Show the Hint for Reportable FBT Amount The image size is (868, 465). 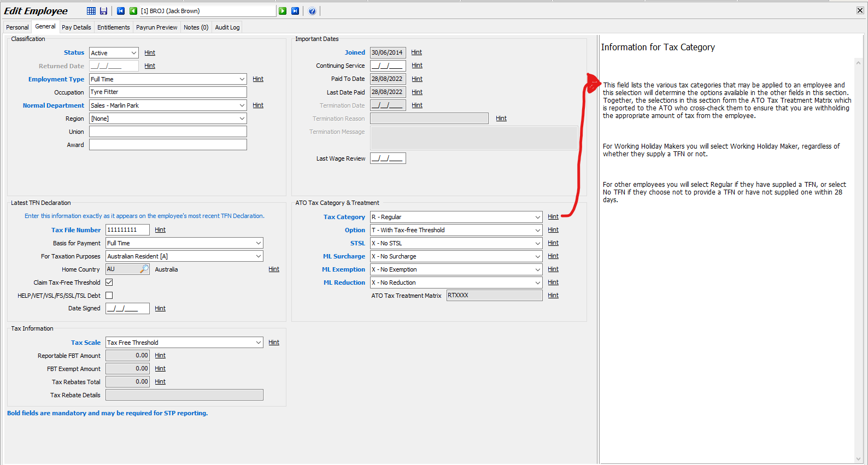[x=160, y=356]
